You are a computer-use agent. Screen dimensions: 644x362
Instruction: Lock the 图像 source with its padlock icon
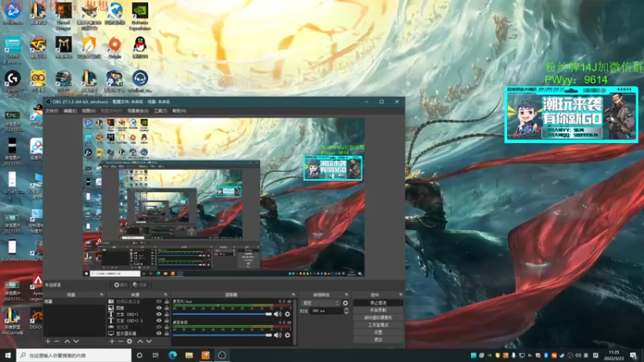point(167,308)
